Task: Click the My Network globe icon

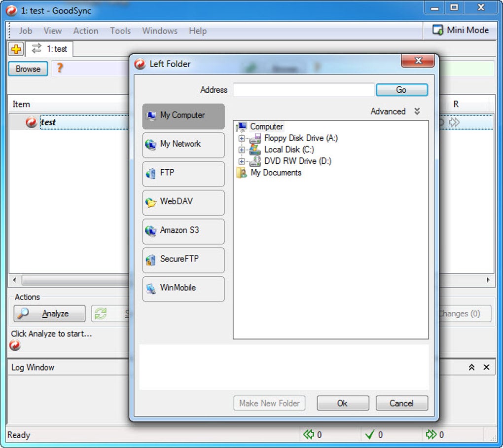Action: click(151, 144)
